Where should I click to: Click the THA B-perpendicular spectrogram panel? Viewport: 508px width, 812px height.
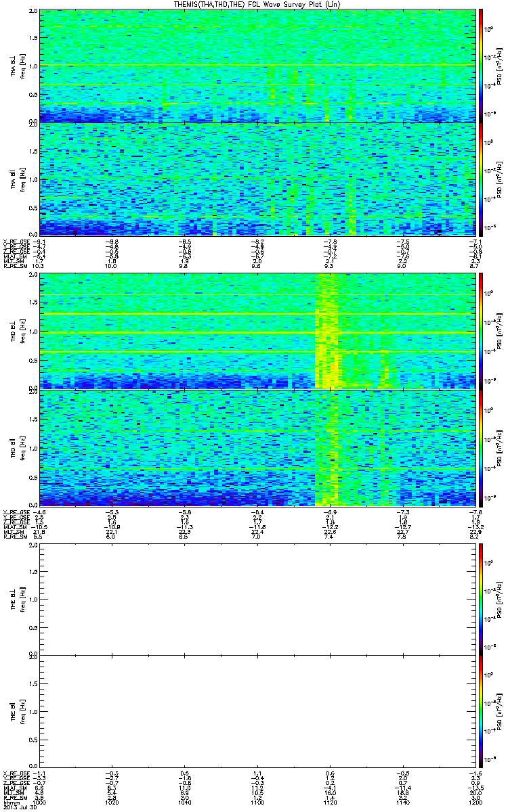[x=256, y=66]
